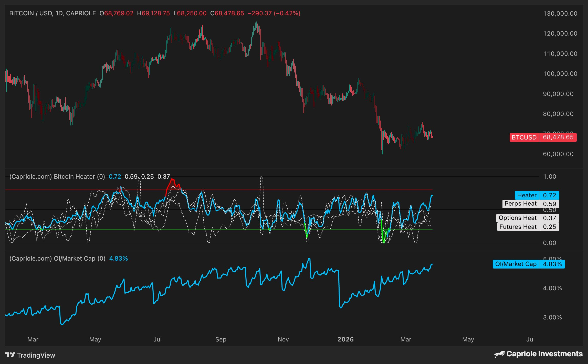Click the Capriole Investments horse logo
The height and width of the screenshot is (364, 588).
pos(499,354)
